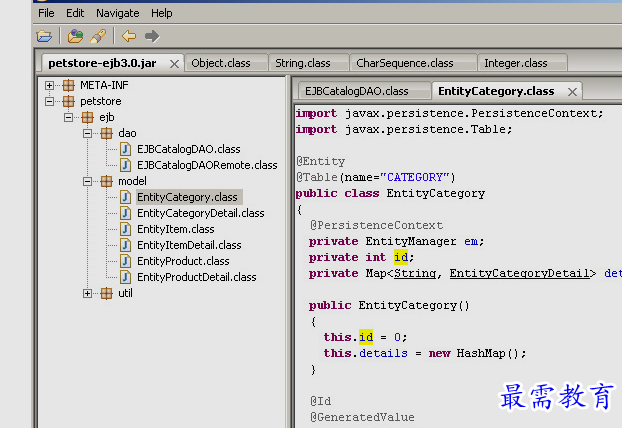Click the Forward arrow toolbar icon
This screenshot has height=428, width=622.
click(152, 36)
